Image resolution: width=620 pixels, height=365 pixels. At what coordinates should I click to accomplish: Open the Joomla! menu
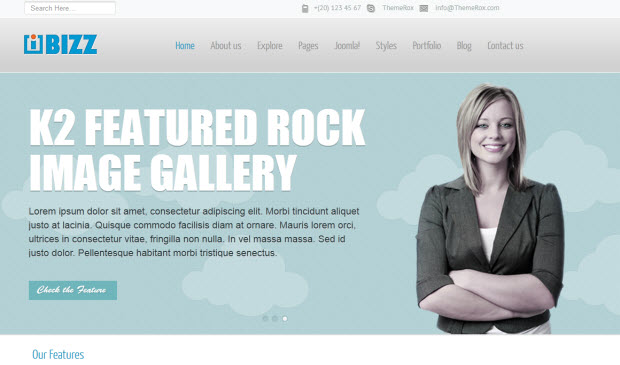(x=347, y=45)
